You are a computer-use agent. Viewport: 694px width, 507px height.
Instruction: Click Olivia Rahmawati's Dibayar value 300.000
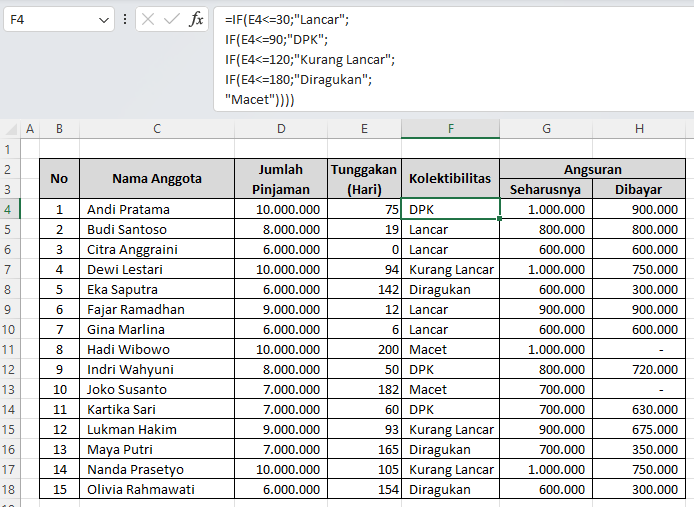[x=638, y=489]
